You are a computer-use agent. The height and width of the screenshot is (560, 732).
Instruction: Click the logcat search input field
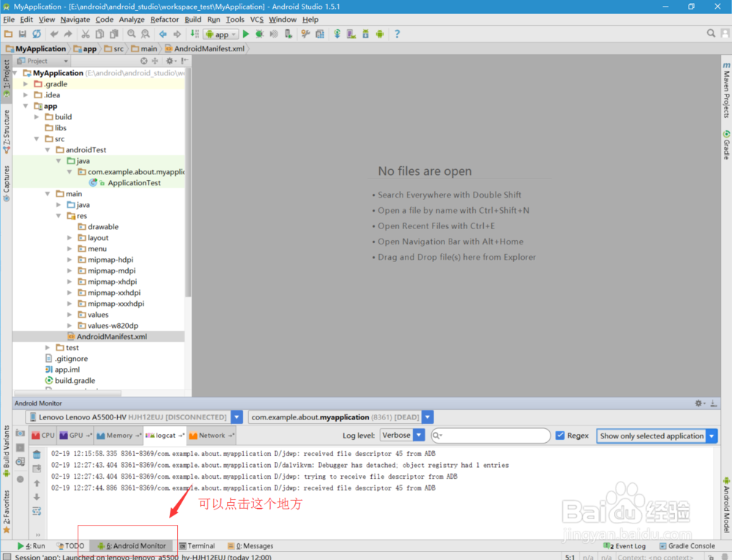[x=490, y=436]
